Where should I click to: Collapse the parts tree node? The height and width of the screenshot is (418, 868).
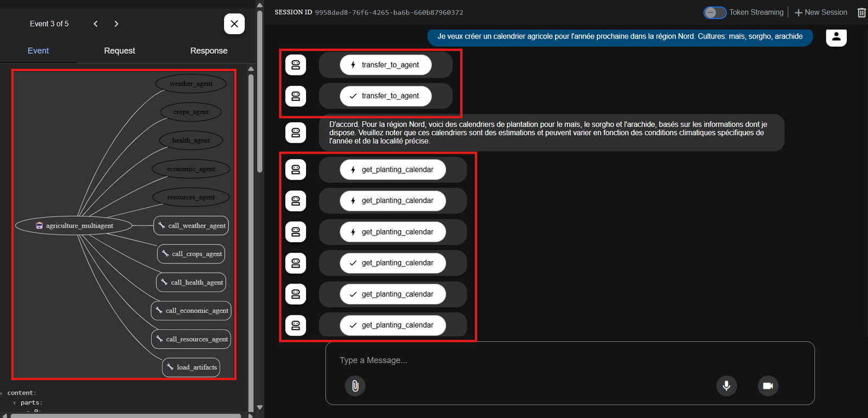(x=15, y=403)
